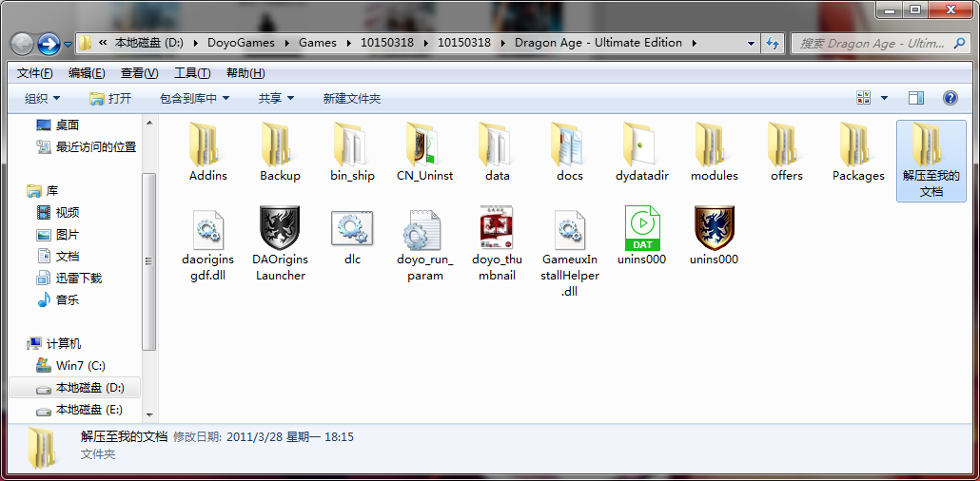This screenshot has height=481, width=980.
Task: Select the modules folder
Action: 715,152
